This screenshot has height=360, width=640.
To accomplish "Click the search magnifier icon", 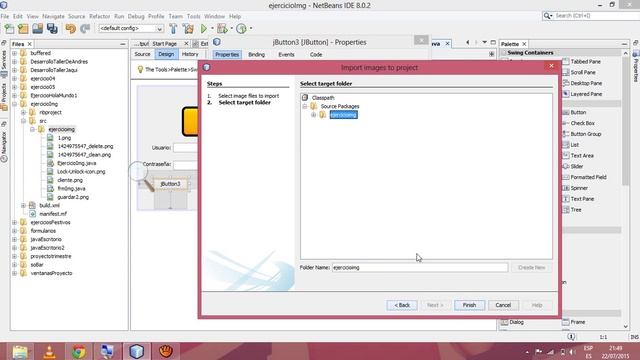I will [x=547, y=16].
